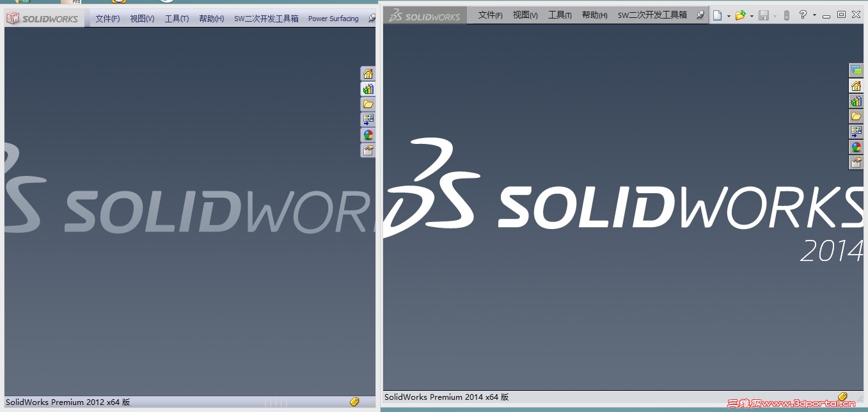
Task: Open File Explorer tab in 2012 window
Action: click(368, 104)
